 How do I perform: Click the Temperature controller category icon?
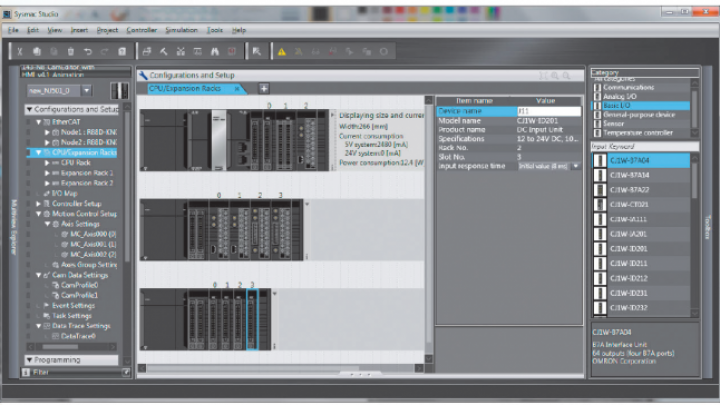click(x=597, y=133)
